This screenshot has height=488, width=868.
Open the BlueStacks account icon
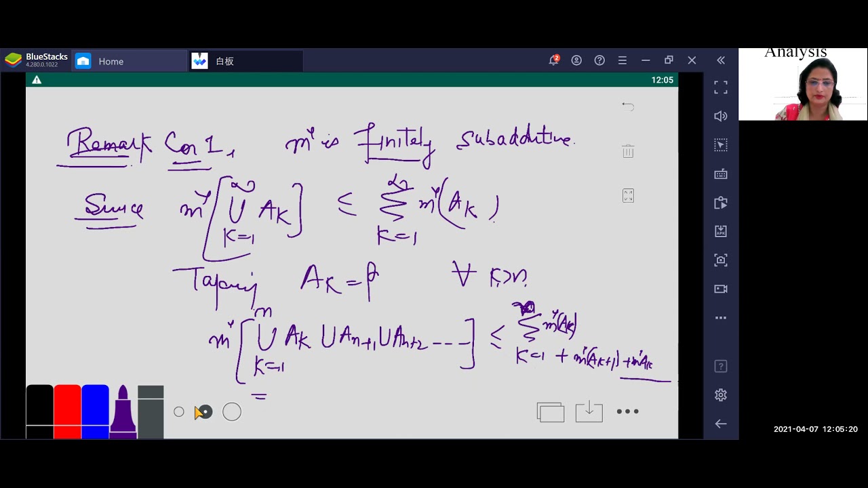tap(576, 60)
